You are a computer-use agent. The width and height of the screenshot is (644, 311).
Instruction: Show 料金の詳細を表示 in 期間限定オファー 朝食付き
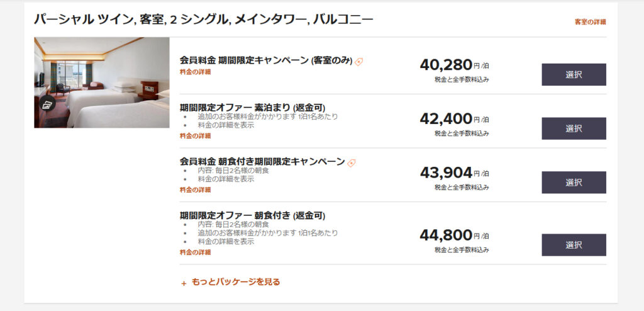(226, 241)
